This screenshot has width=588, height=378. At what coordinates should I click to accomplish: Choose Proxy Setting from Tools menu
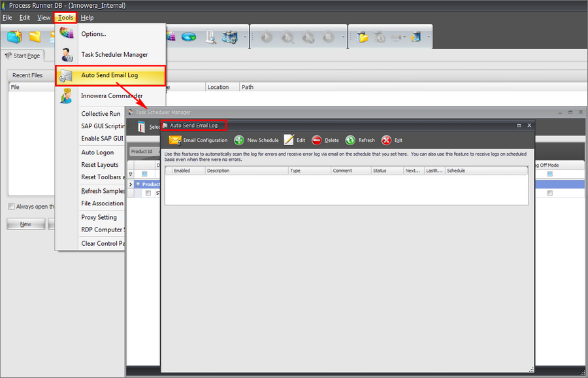coord(99,217)
